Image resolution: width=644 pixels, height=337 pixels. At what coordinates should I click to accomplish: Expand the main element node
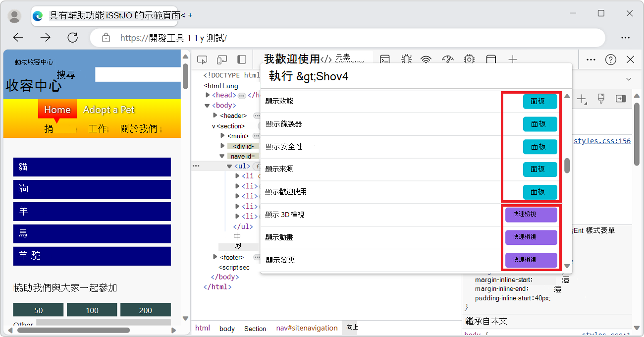pyautogui.click(x=223, y=136)
